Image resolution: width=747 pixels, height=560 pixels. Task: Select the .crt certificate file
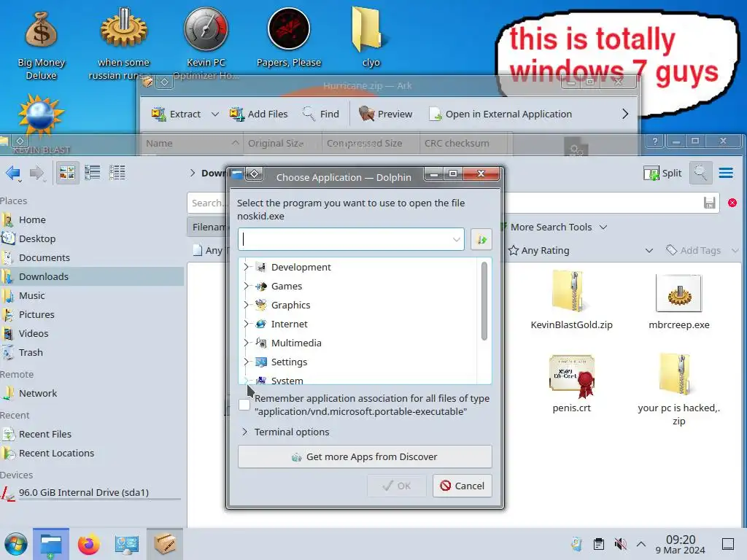tap(572, 384)
